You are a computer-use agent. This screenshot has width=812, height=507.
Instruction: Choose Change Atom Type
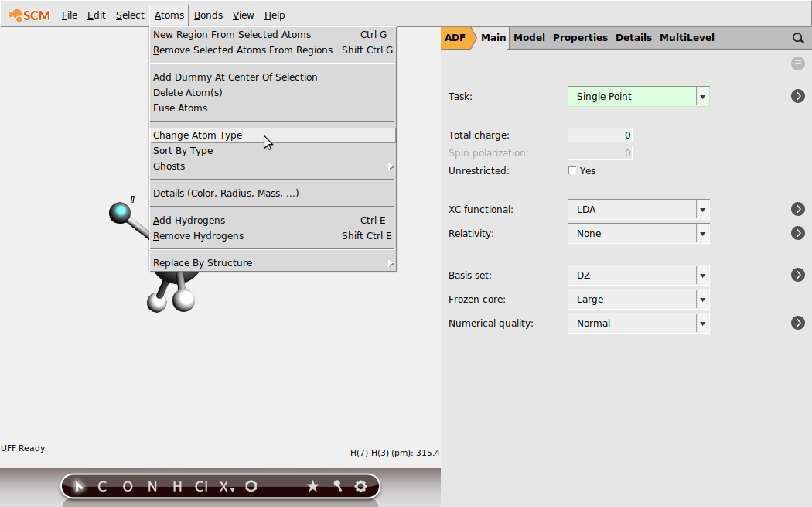pyautogui.click(x=273, y=135)
